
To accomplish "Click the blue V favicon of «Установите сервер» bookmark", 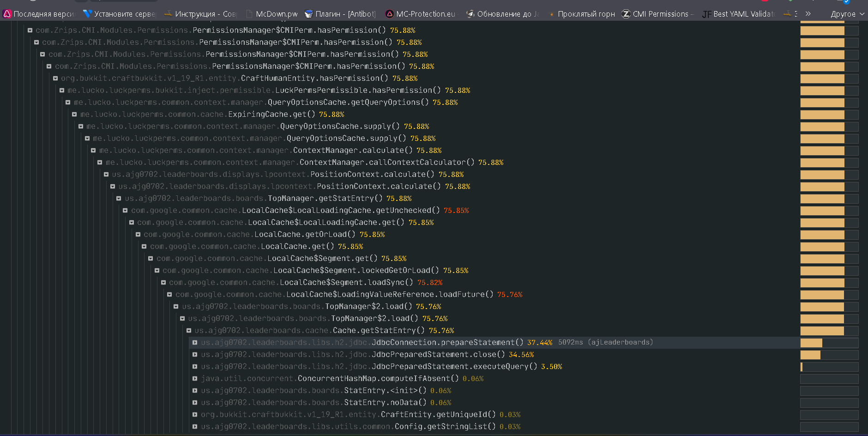I will (87, 14).
